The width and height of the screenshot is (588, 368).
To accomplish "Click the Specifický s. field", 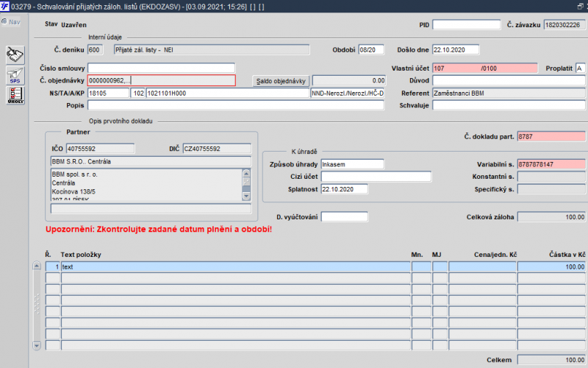I will click(551, 189).
